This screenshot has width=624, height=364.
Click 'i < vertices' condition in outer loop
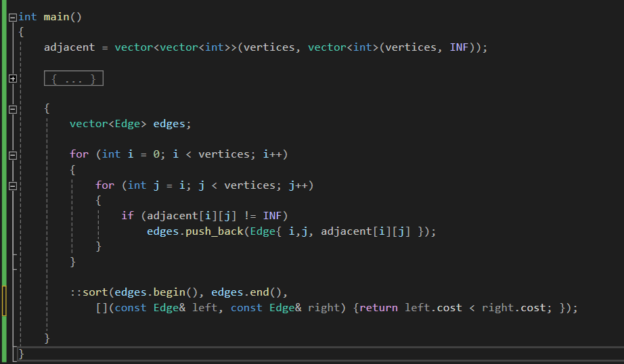pos(211,154)
